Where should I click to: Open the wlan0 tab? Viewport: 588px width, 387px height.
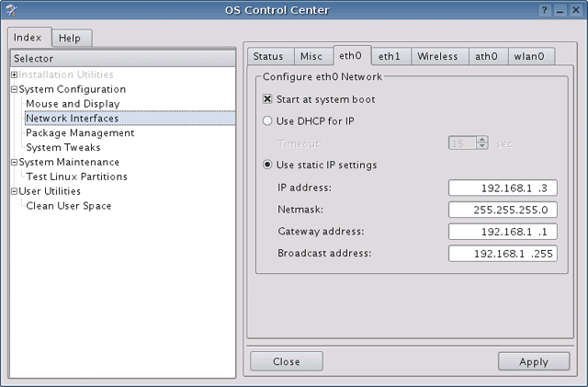pyautogui.click(x=531, y=56)
